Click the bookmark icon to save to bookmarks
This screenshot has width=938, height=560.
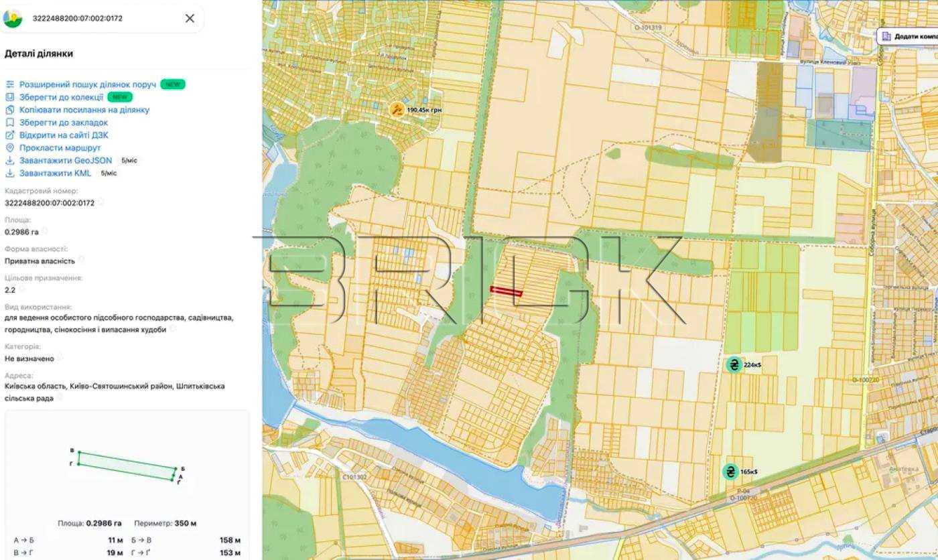pos(10,123)
